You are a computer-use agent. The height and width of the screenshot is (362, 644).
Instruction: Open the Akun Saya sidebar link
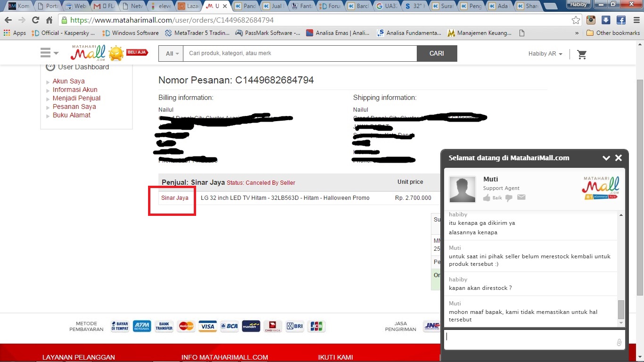[69, 81]
